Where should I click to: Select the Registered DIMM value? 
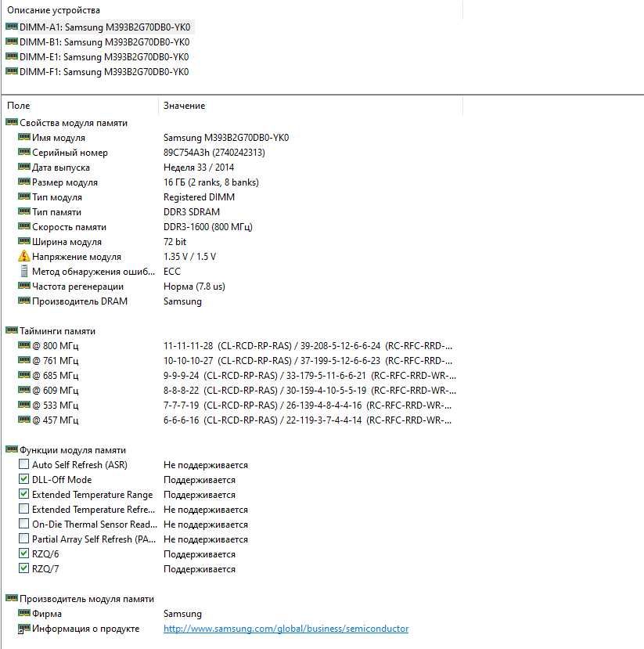coord(199,197)
